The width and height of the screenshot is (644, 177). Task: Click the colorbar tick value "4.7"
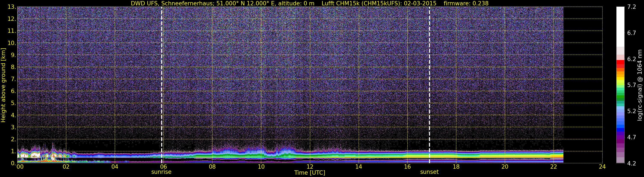point(632,137)
